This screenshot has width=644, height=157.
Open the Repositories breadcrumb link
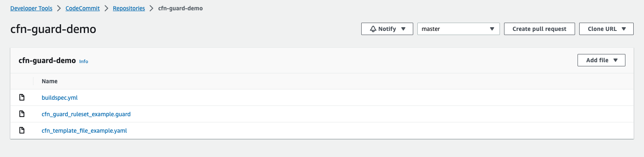click(129, 8)
